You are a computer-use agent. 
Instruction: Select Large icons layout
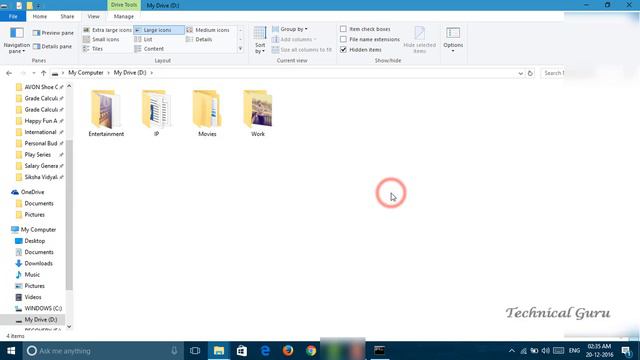pyautogui.click(x=158, y=30)
